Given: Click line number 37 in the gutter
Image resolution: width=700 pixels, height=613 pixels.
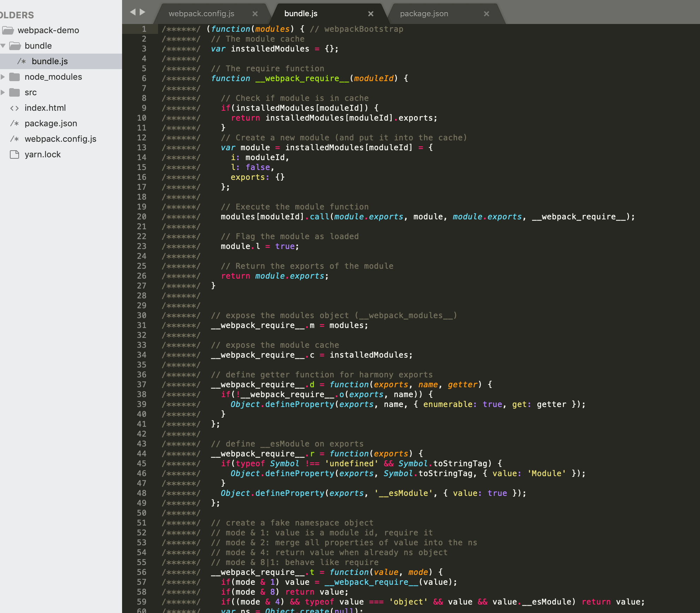Looking at the screenshot, I should (x=141, y=384).
